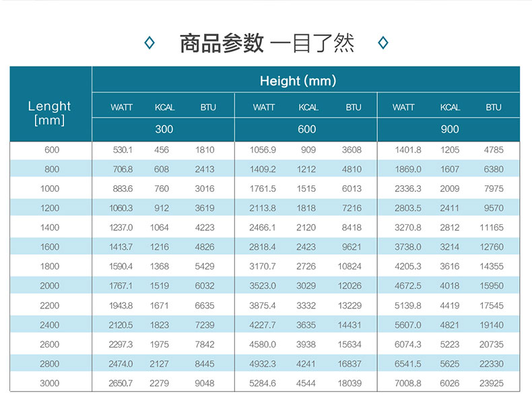The image size is (532, 408).
Task: Click kcal value '1515'
Action: tap(306, 189)
